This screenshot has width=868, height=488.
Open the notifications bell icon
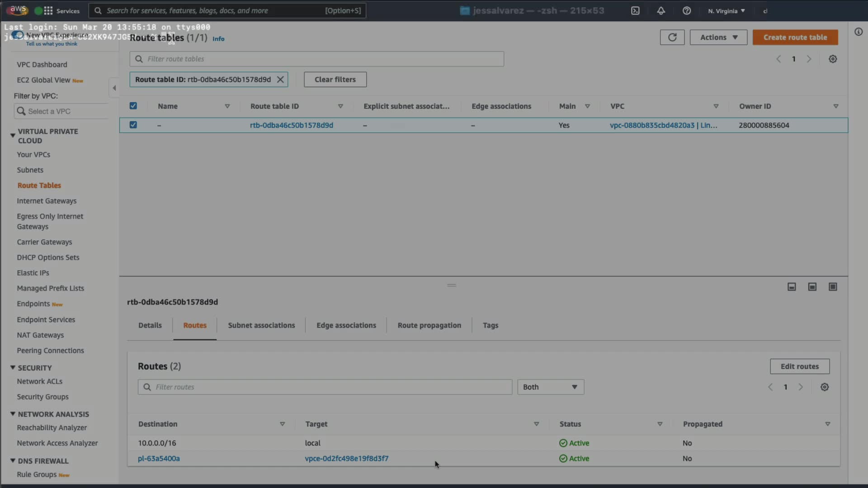661,11
